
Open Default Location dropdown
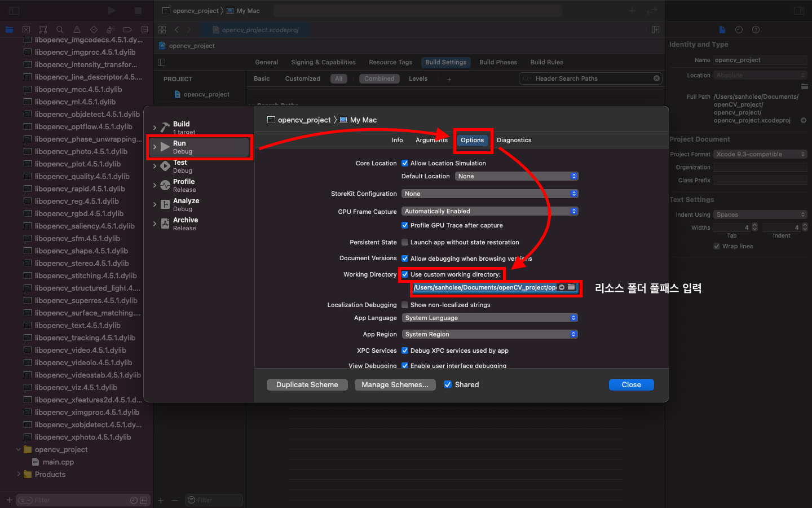[x=517, y=176]
